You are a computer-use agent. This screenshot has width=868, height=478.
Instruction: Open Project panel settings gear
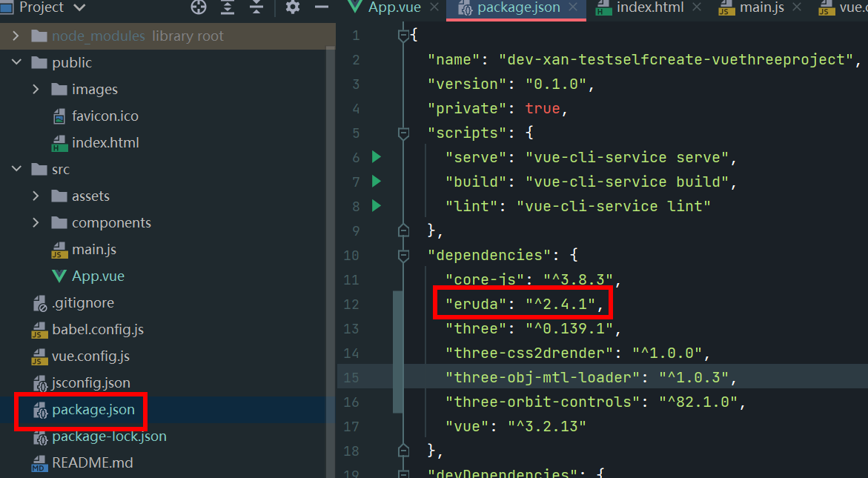[x=292, y=7]
